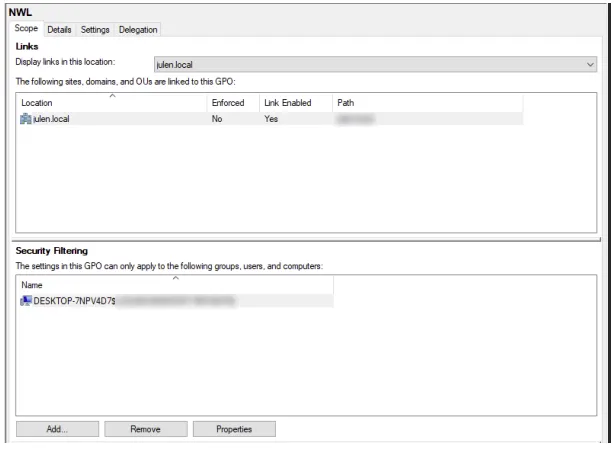The width and height of the screenshot is (614, 457).
Task: Sort links by the Location column header
Action: [112, 103]
